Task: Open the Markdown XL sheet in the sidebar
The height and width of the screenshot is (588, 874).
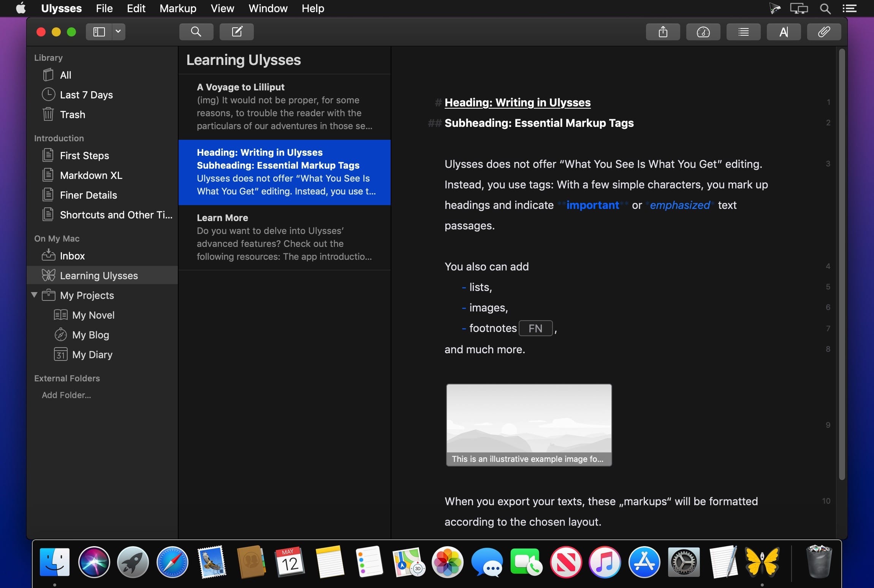Action: point(91,175)
